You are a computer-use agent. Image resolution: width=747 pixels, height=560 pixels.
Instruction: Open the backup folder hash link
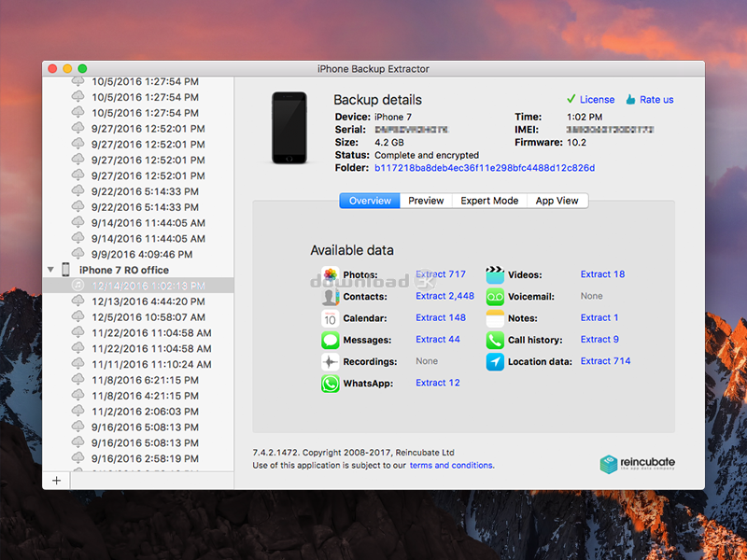click(485, 168)
